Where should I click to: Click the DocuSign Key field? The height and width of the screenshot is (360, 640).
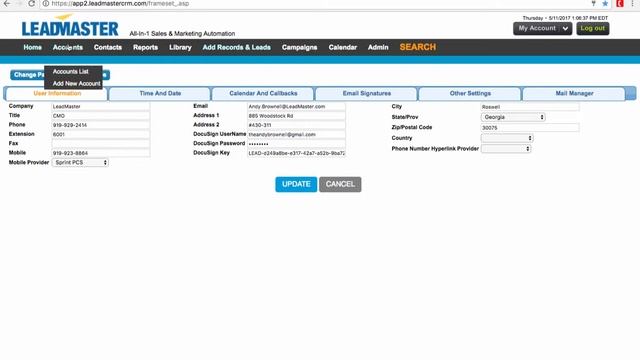pyautogui.click(x=296, y=153)
